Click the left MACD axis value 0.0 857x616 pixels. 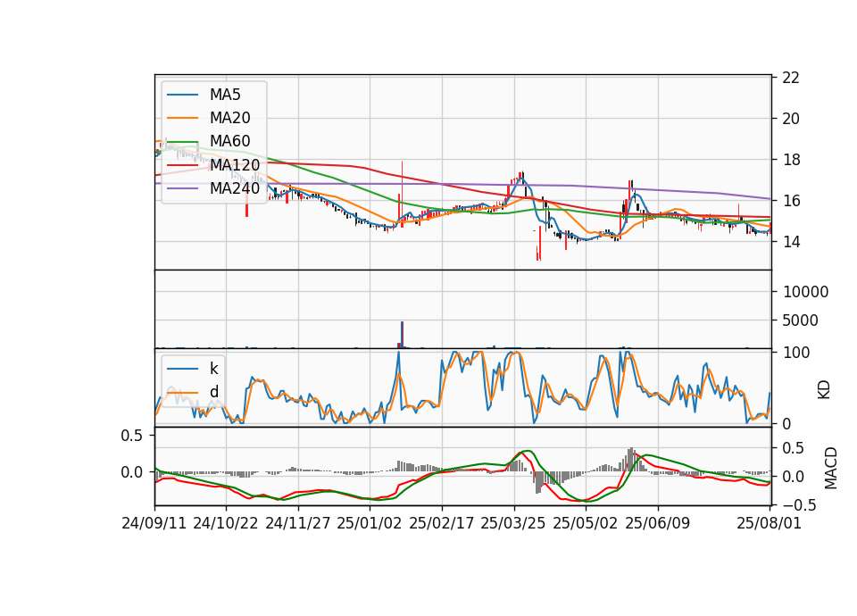131,472
